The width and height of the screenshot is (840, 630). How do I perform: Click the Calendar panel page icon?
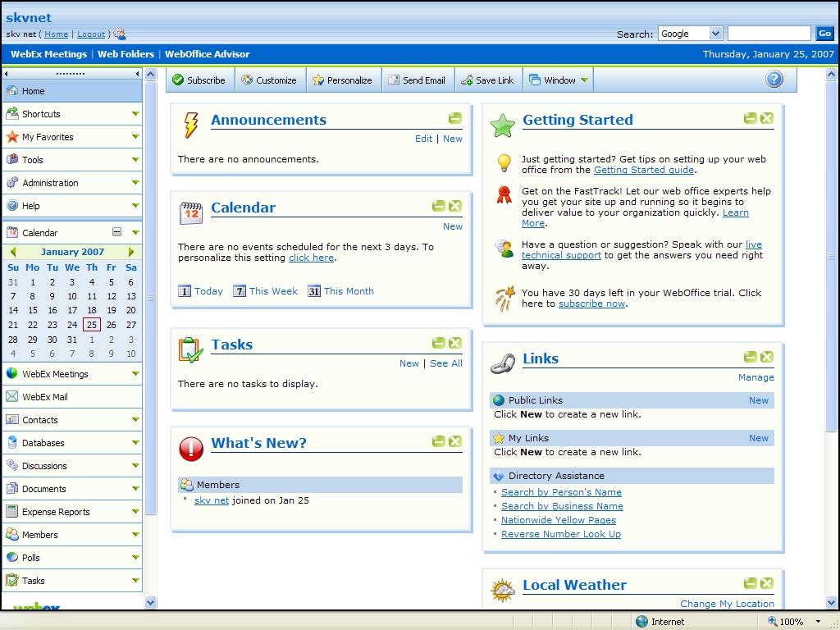(190, 212)
